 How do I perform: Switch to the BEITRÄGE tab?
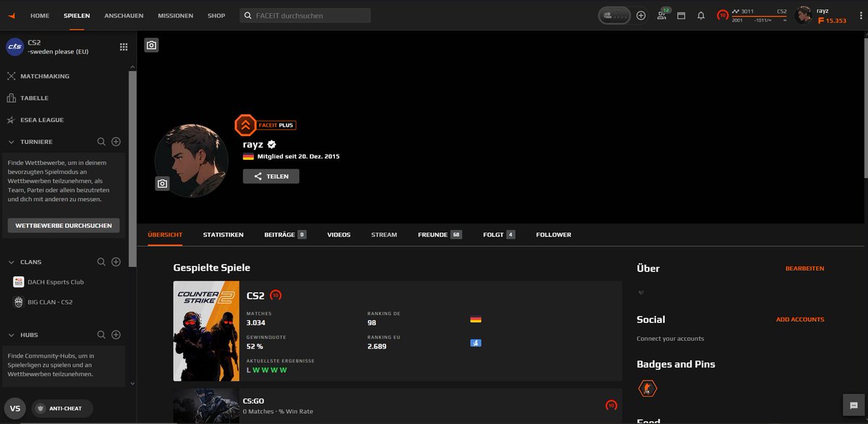(285, 234)
